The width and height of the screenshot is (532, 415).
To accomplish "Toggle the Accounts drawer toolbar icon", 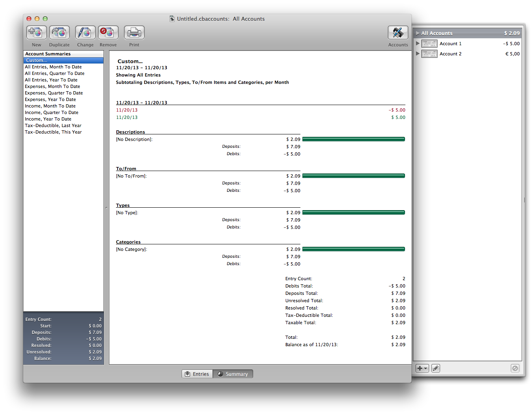I will tap(398, 33).
